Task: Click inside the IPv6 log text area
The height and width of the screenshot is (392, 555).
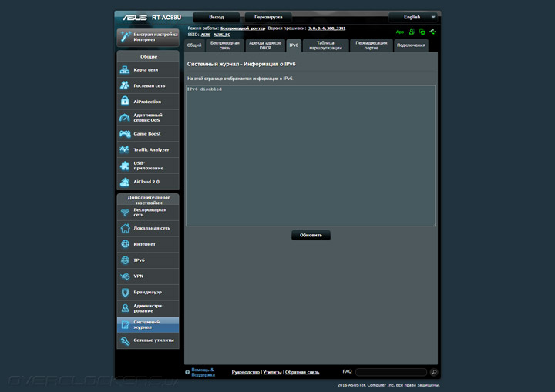Action: pos(311,156)
